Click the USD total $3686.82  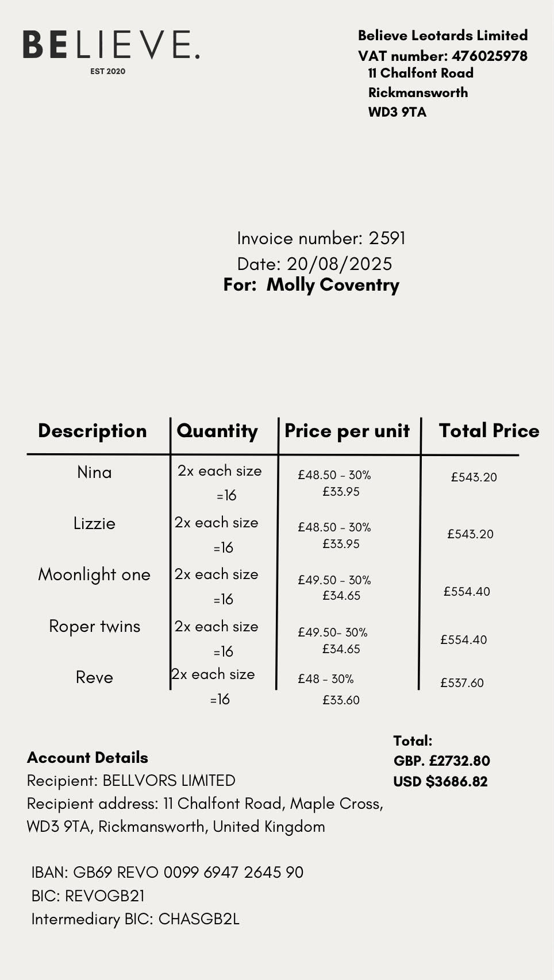pos(440,782)
